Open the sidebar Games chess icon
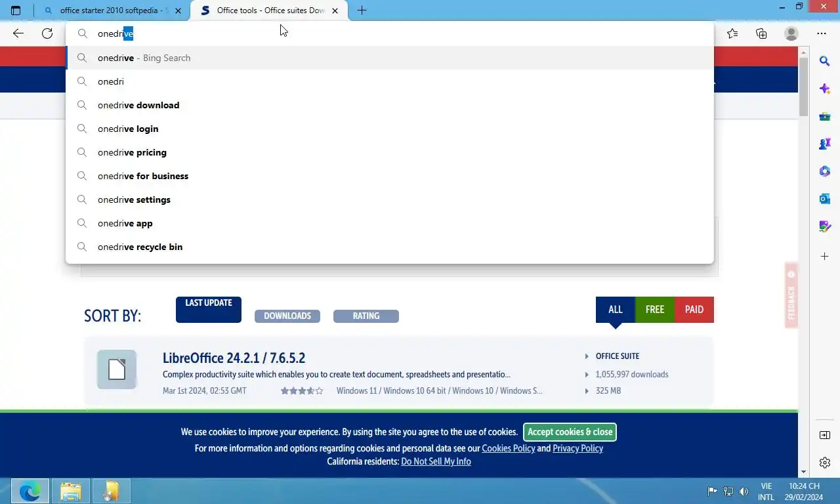The height and width of the screenshot is (504, 840). (825, 144)
